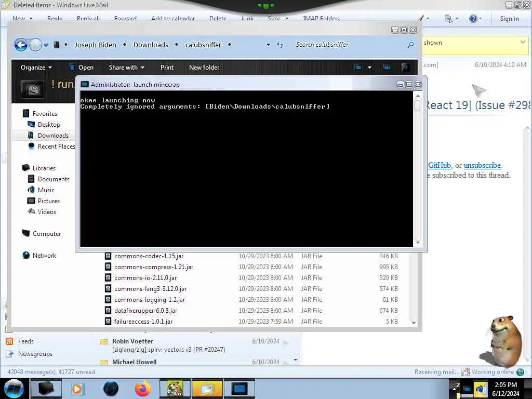Click Add to calendar in Live Mail
Screen dimensions: 532x399
tap(173, 18)
